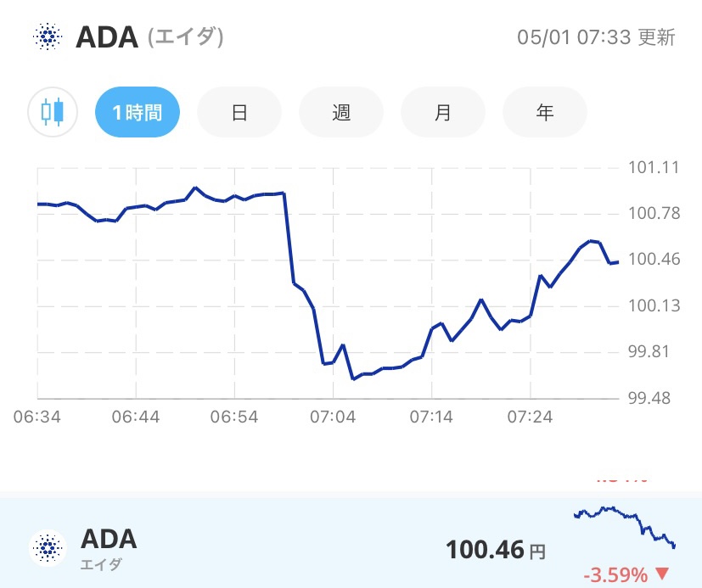702x588 pixels.
Task: Toggle candlestick mode on the price chart
Action: (52, 111)
